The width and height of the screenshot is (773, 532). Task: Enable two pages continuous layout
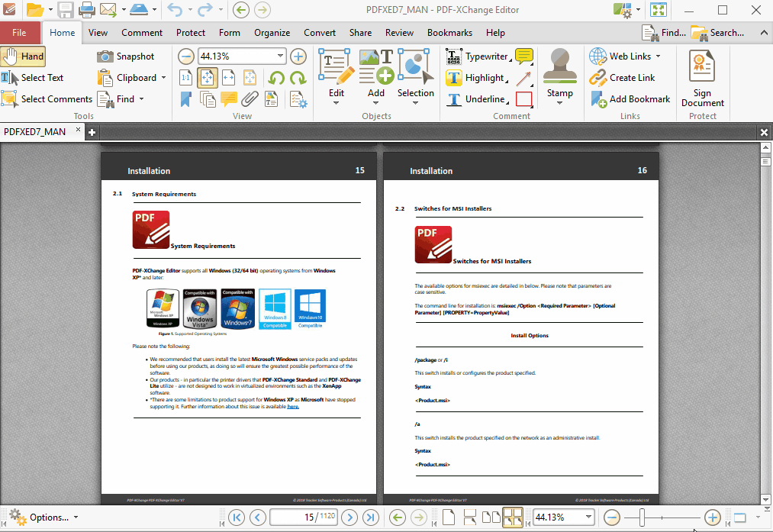[513, 517]
